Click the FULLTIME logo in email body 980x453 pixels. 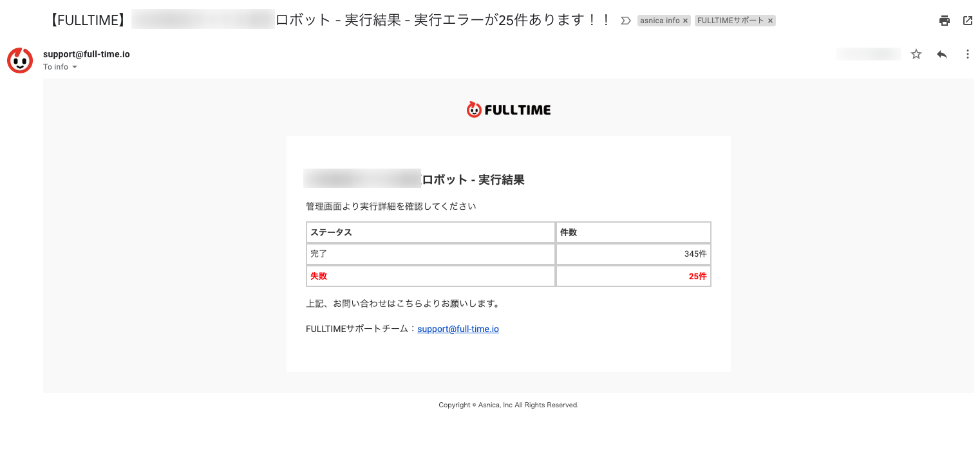pyautogui.click(x=509, y=110)
